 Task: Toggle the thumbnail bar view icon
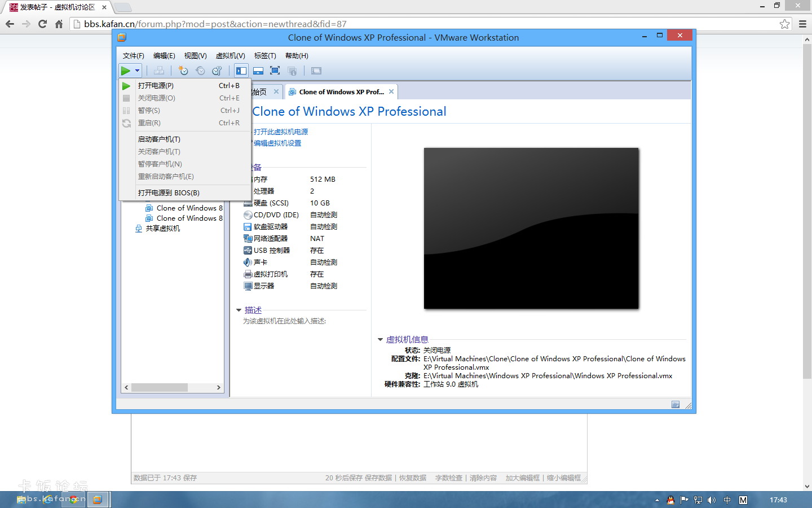[x=258, y=71]
